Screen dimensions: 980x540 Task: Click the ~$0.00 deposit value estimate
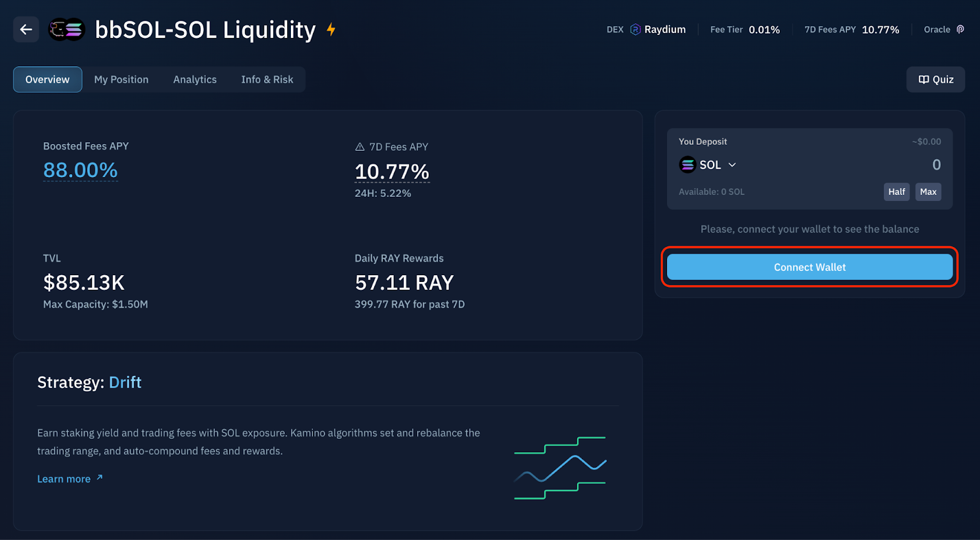coord(926,142)
